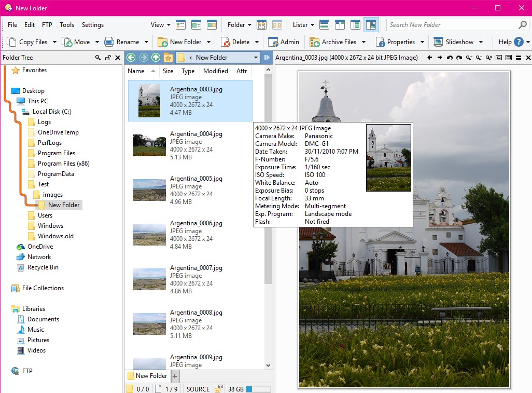
Task: Zoom in on the viewed image
Action: click(469, 58)
